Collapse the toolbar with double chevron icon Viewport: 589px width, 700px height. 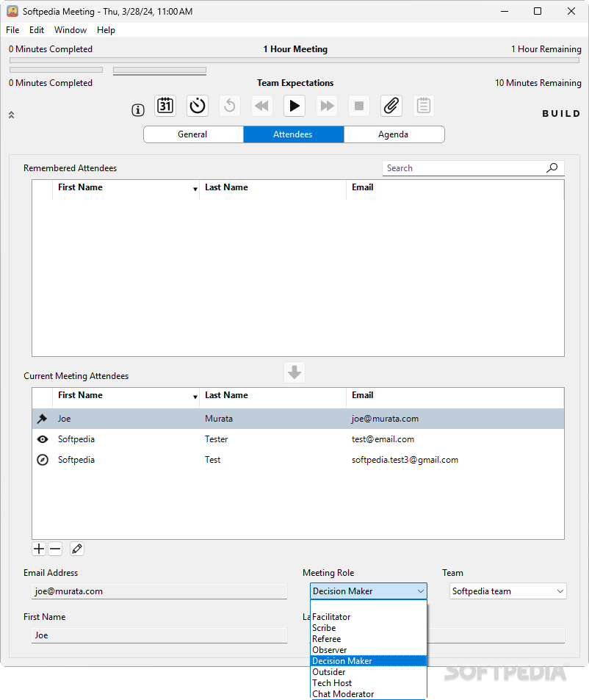click(12, 115)
